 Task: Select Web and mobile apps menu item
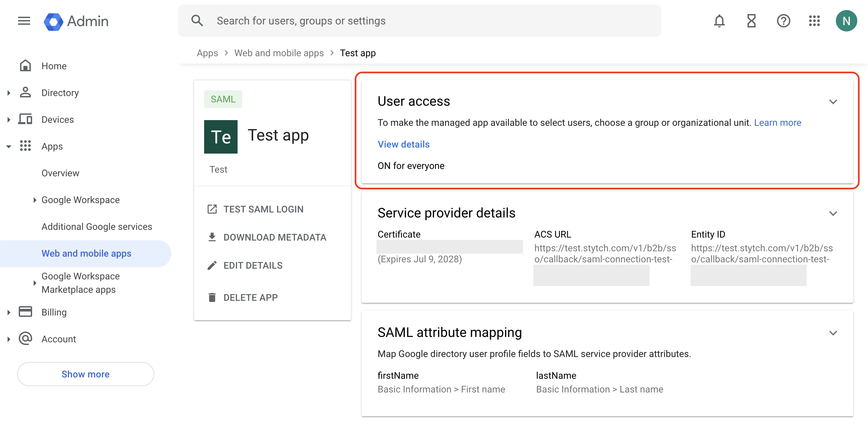point(86,253)
